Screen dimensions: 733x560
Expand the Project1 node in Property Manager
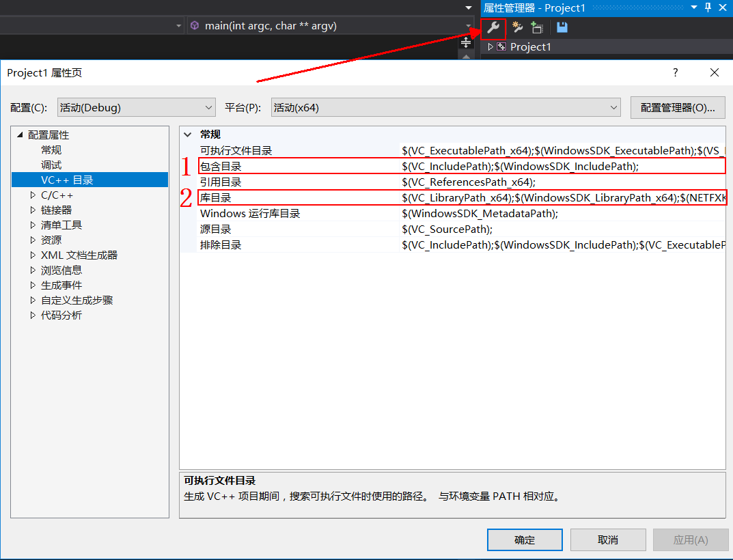click(x=490, y=46)
